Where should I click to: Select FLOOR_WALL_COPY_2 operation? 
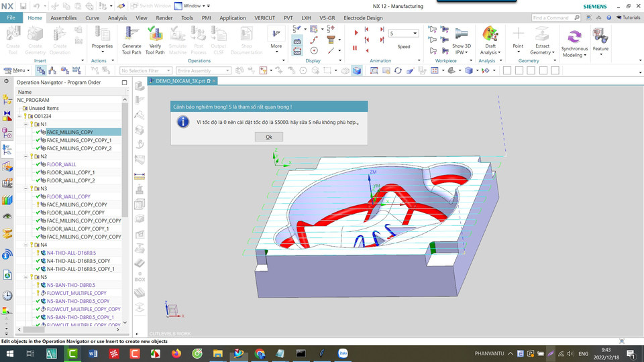click(x=70, y=180)
